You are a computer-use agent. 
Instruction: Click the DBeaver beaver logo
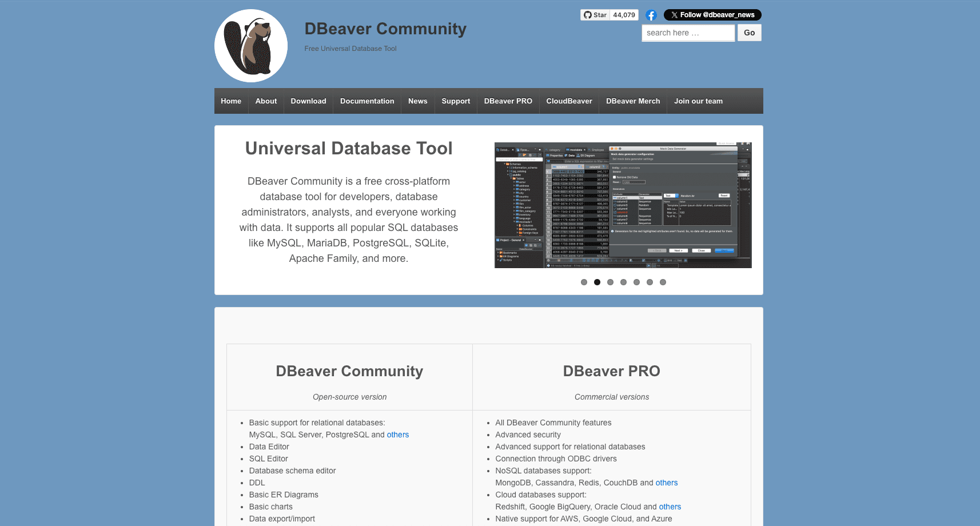[x=251, y=46]
